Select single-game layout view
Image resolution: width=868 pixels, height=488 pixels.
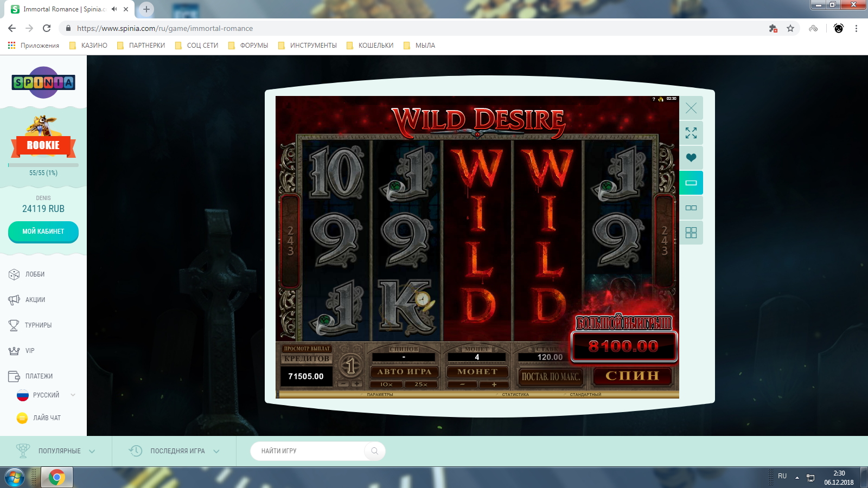pyautogui.click(x=691, y=183)
